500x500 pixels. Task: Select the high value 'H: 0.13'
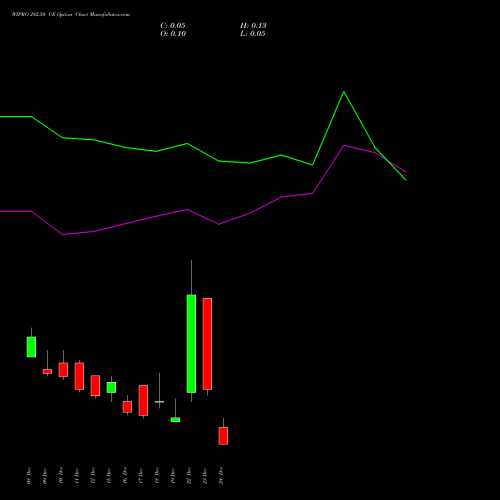click(253, 26)
